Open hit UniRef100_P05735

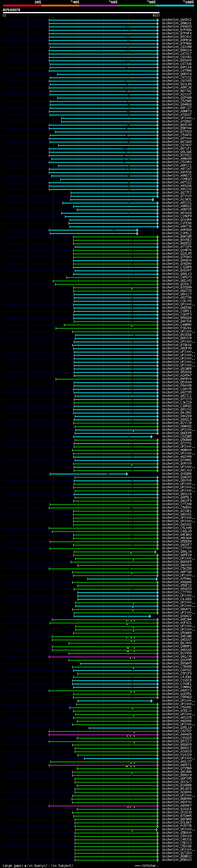(177, 826)
